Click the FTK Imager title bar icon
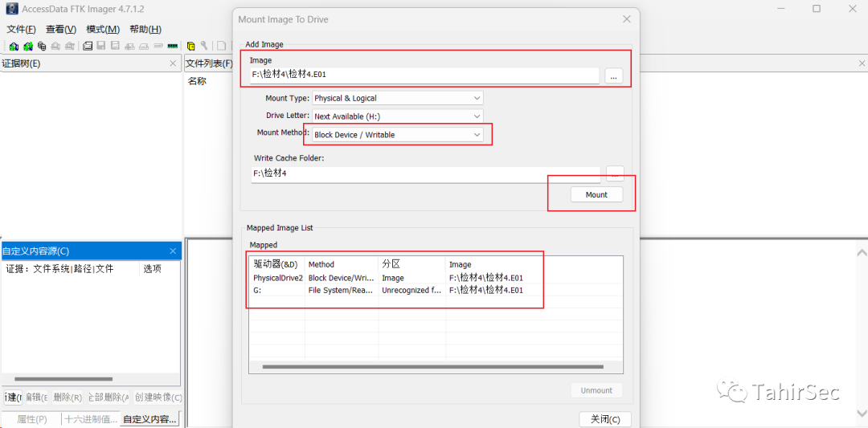 [x=10, y=9]
